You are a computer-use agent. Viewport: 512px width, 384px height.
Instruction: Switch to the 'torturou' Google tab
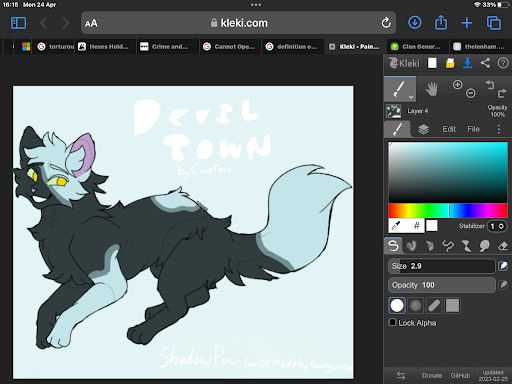click(x=55, y=47)
